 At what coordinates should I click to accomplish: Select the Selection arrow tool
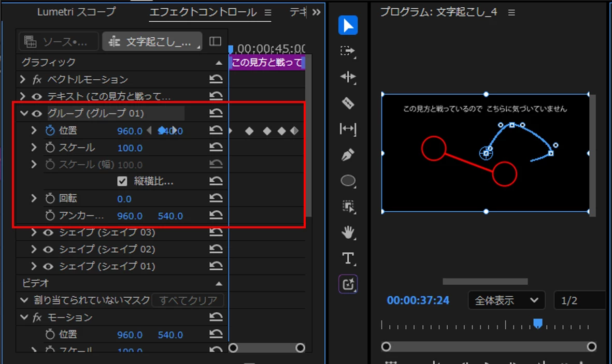tap(348, 26)
